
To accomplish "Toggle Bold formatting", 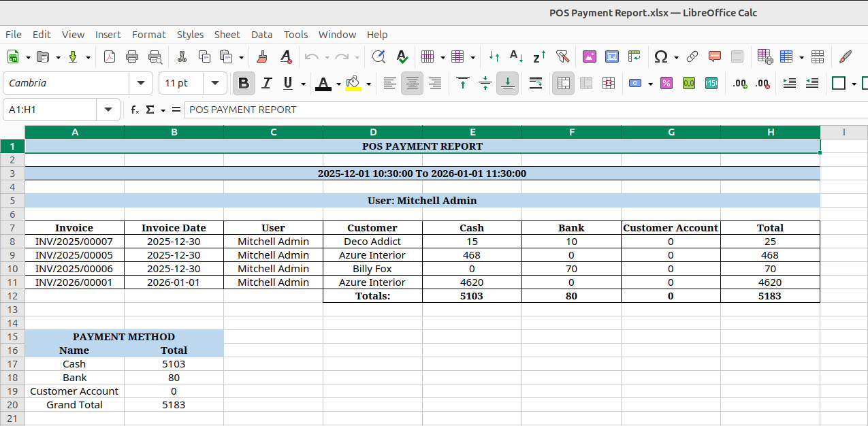I will 244,83.
